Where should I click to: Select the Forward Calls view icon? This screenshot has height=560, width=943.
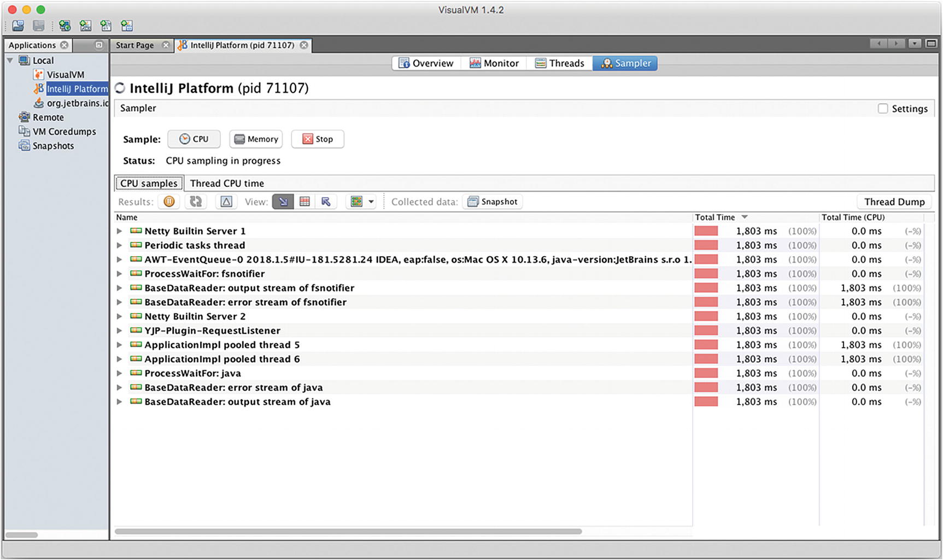pyautogui.click(x=283, y=202)
